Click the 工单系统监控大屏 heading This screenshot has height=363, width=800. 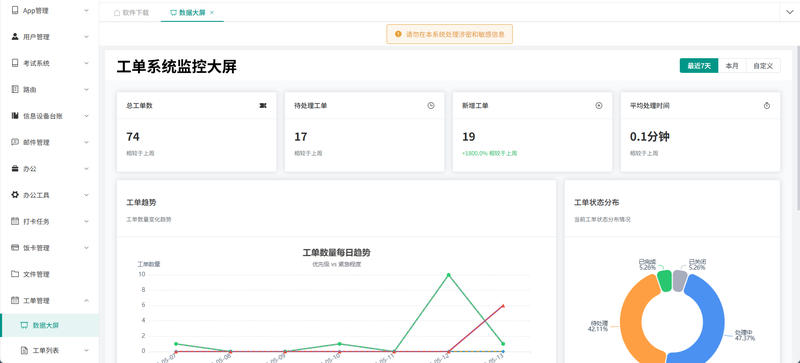(177, 66)
